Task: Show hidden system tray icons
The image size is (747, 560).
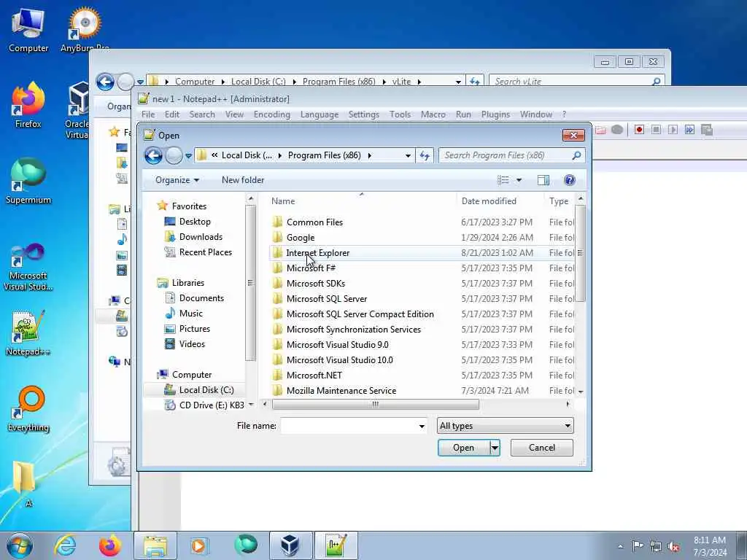Action: pos(620,546)
